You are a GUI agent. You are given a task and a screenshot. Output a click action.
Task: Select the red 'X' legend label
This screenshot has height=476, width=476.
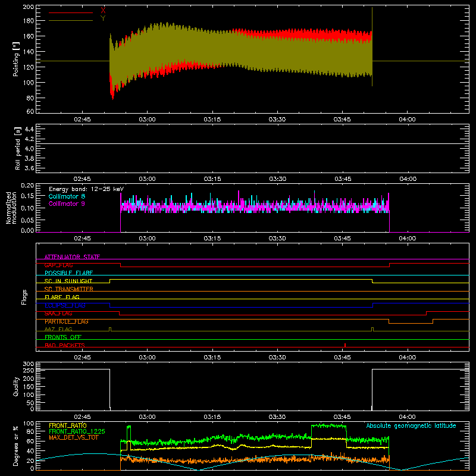point(103,11)
